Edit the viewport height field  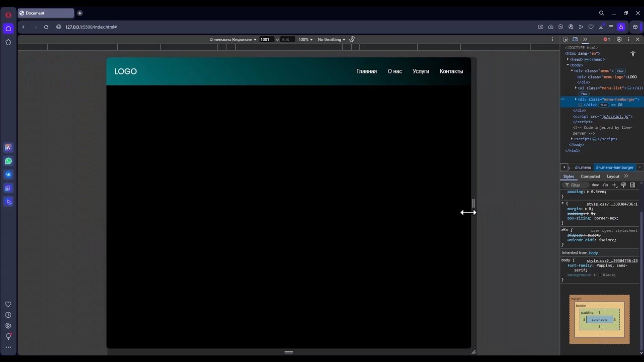[287, 39]
